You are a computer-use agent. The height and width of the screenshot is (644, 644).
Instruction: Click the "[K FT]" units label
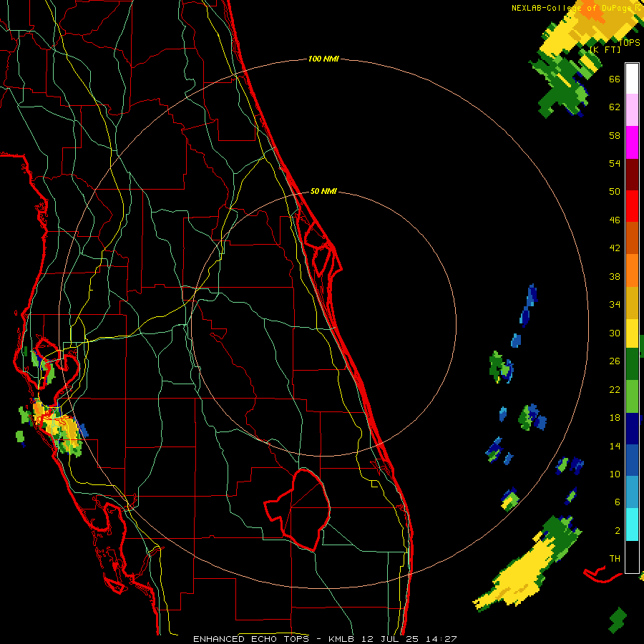click(605, 50)
